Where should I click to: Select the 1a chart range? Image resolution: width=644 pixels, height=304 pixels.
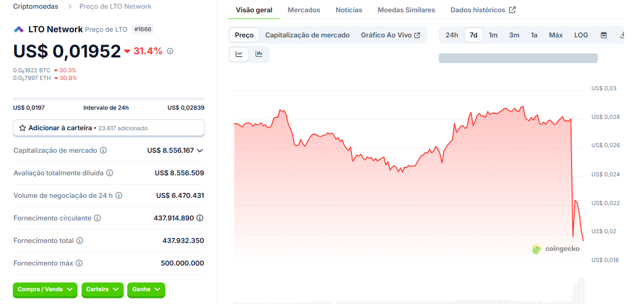pyautogui.click(x=534, y=35)
